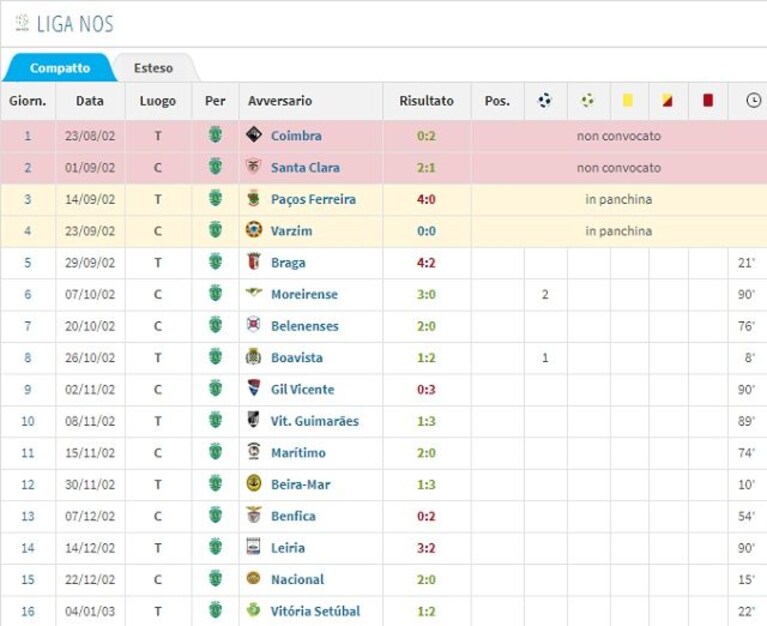Open the 4:0 result against Paços Ferreira
767x626 pixels.
(x=426, y=199)
